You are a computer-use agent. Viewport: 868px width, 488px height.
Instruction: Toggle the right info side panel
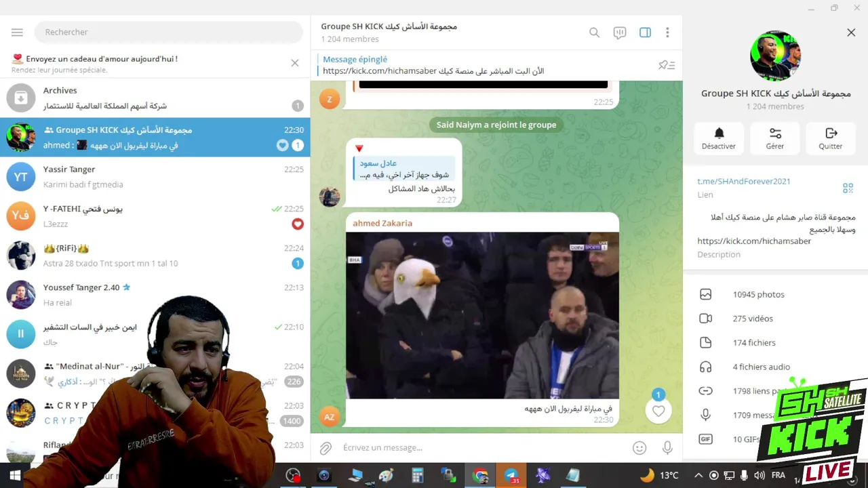pyautogui.click(x=645, y=33)
